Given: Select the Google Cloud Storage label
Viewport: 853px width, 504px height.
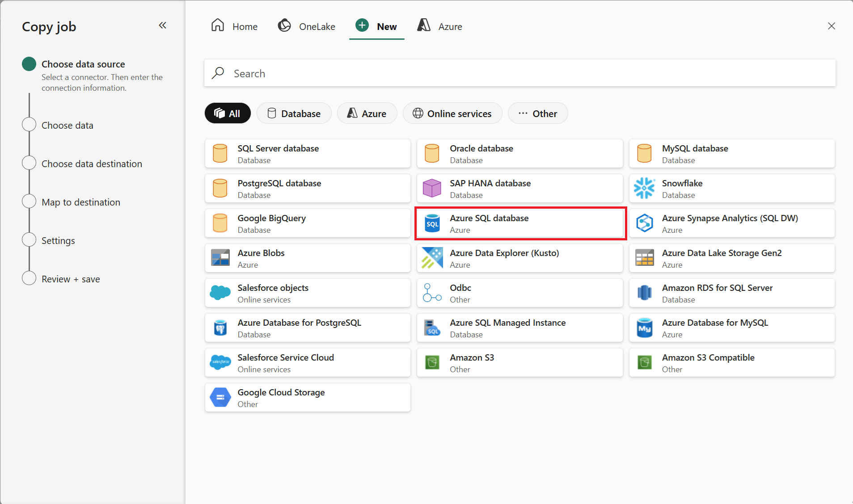Looking at the screenshot, I should click(x=281, y=392).
